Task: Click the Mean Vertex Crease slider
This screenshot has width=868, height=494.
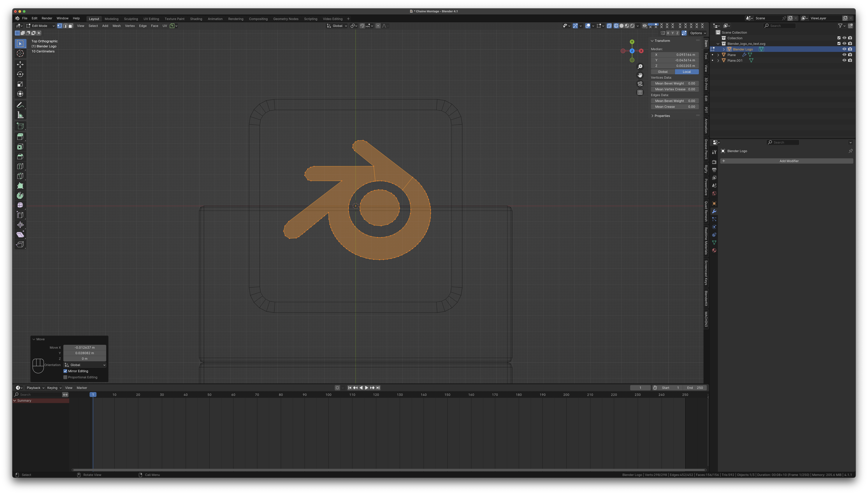Action: point(675,89)
